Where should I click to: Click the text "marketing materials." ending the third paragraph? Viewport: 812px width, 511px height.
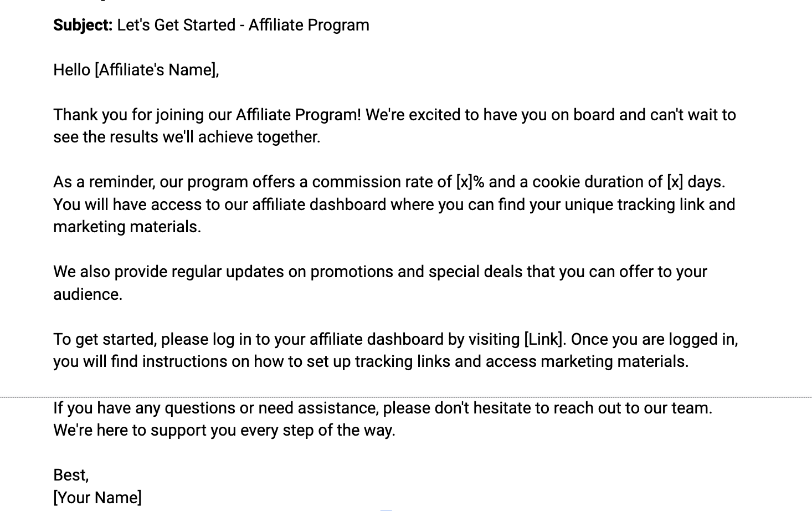coord(127,227)
